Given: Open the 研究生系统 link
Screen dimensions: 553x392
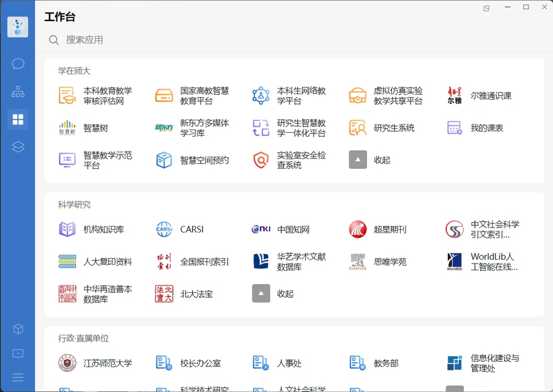Looking at the screenshot, I should [x=358, y=128].
